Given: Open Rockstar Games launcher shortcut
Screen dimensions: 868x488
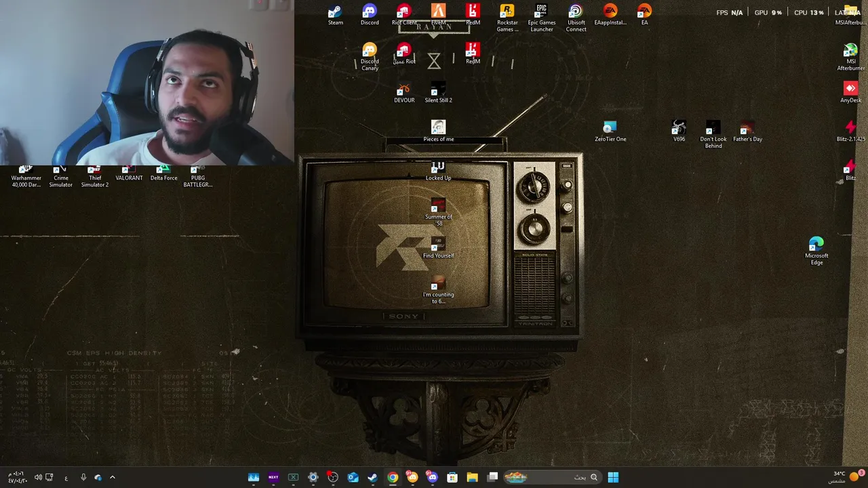Looking at the screenshot, I should (507, 18).
